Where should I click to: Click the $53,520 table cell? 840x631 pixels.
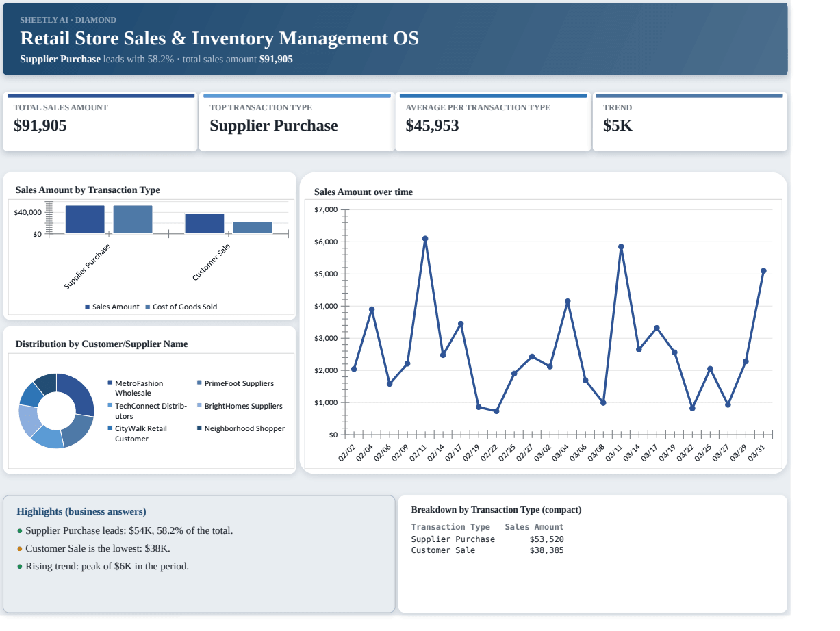tap(546, 539)
